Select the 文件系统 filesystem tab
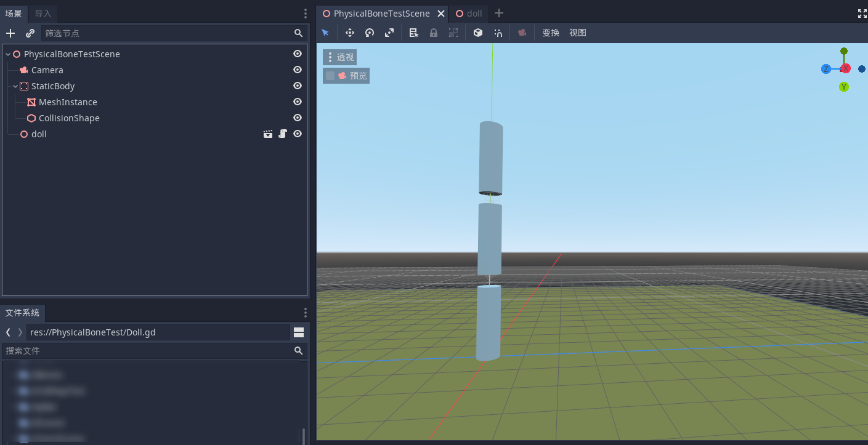868x445 pixels. 22,313
